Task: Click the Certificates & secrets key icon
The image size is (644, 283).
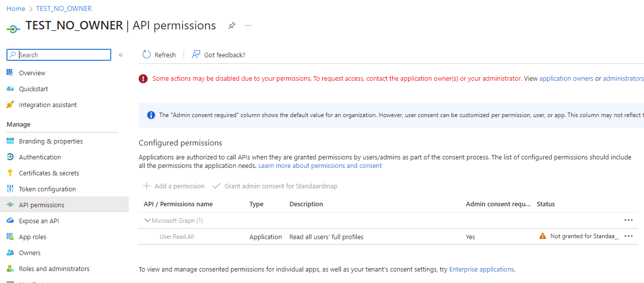Action: tap(10, 173)
